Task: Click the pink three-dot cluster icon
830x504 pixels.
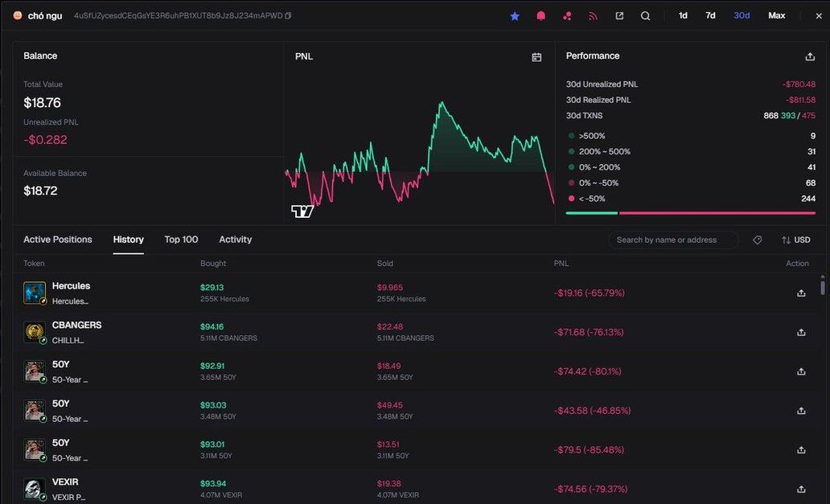Action: (x=567, y=16)
